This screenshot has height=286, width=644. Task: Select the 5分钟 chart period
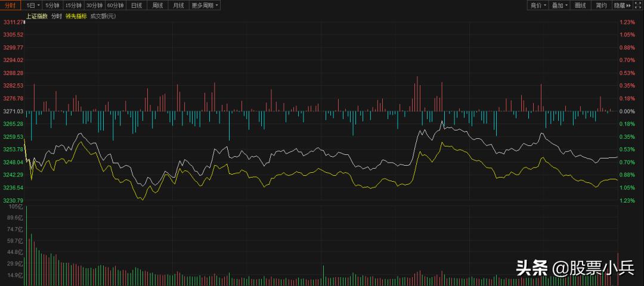pos(52,5)
